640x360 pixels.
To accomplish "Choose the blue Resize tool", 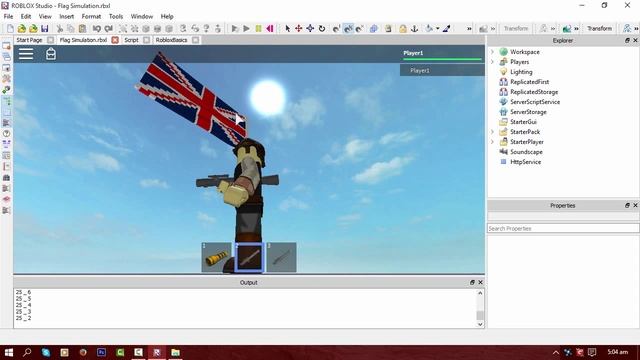I will 310,29.
